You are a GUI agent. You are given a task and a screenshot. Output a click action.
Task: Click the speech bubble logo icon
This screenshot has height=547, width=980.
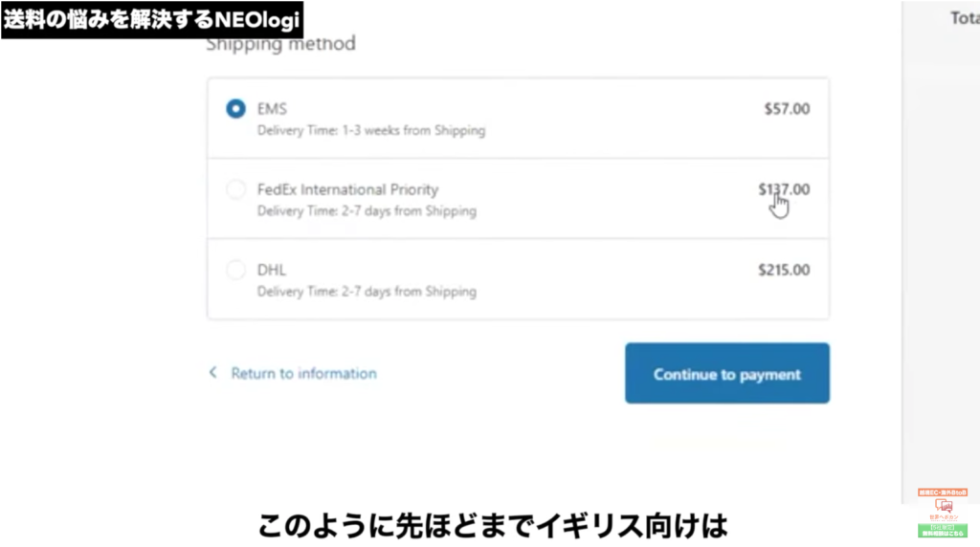click(x=943, y=505)
